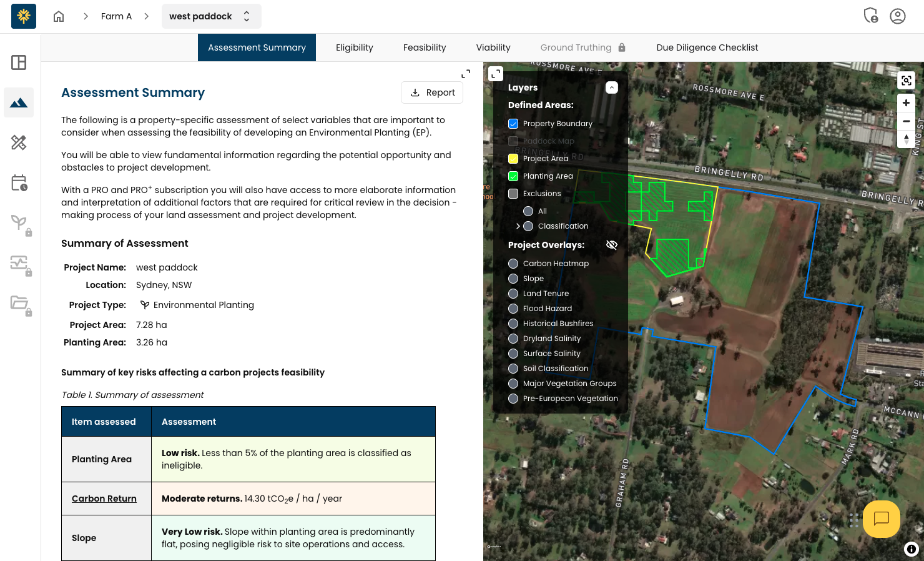
Task: Select the land assessment mountain sidebar icon
Action: point(19,102)
